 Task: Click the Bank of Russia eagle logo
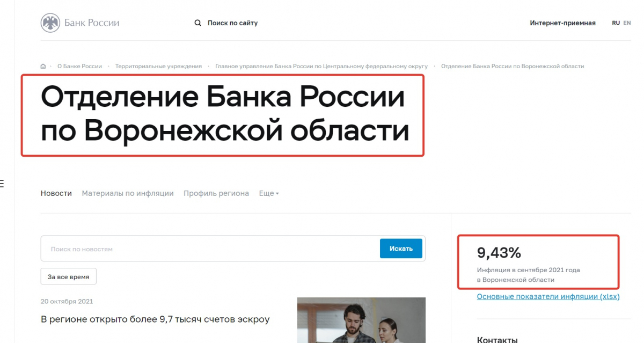[x=50, y=23]
